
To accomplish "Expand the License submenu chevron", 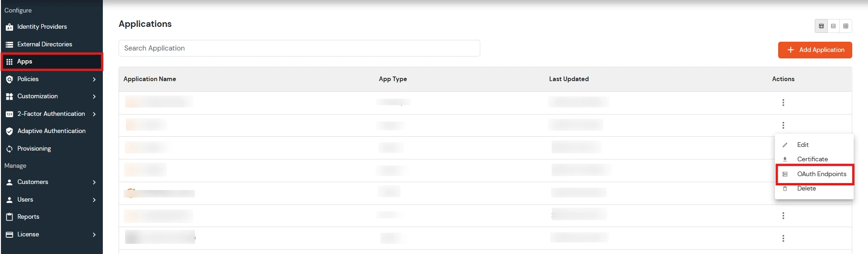I will [x=94, y=235].
